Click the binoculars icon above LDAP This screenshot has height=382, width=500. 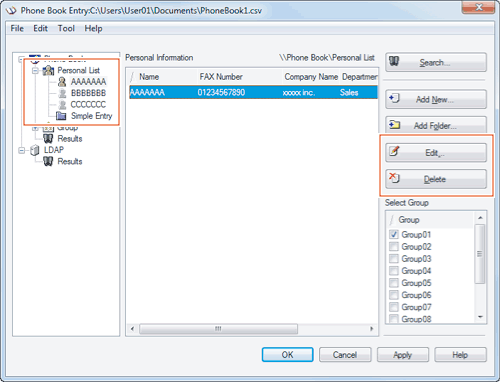coord(48,139)
